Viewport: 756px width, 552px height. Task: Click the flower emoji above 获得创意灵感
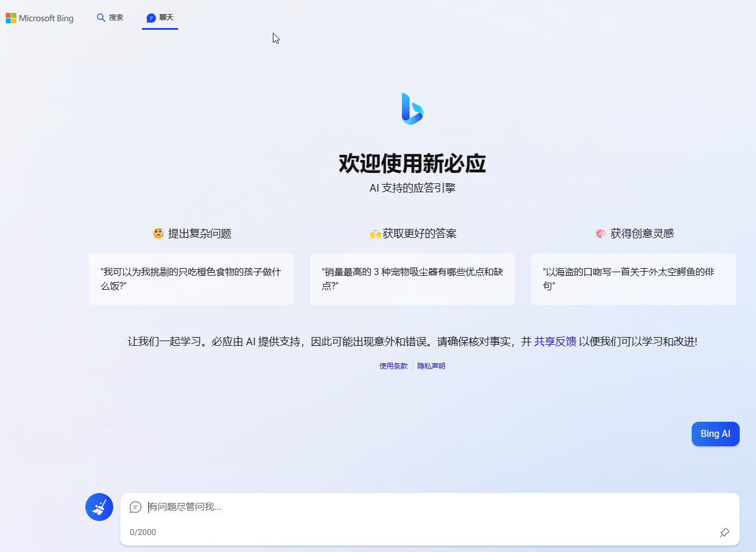(x=600, y=232)
